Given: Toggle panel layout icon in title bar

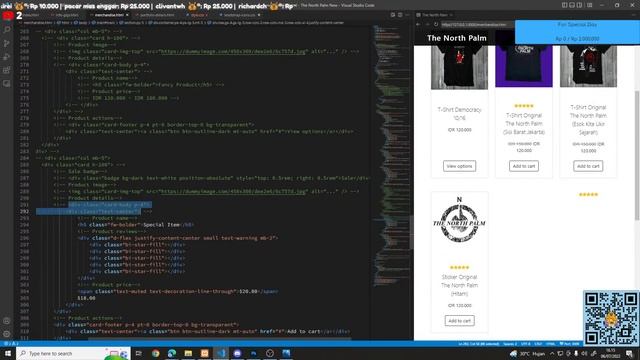Looking at the screenshot, I should click(x=572, y=5).
